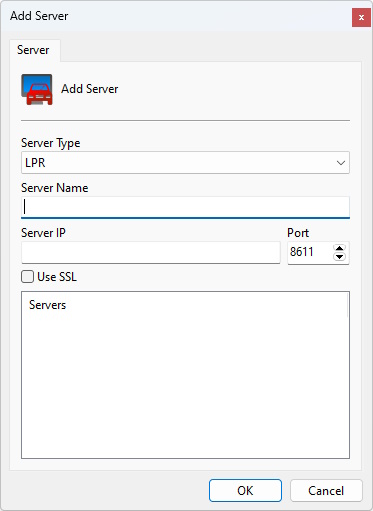
Task: Click the Server Type label
Action: 51,143
